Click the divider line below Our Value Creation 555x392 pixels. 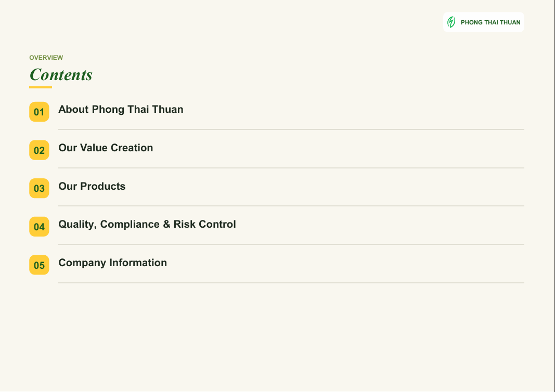291,168
